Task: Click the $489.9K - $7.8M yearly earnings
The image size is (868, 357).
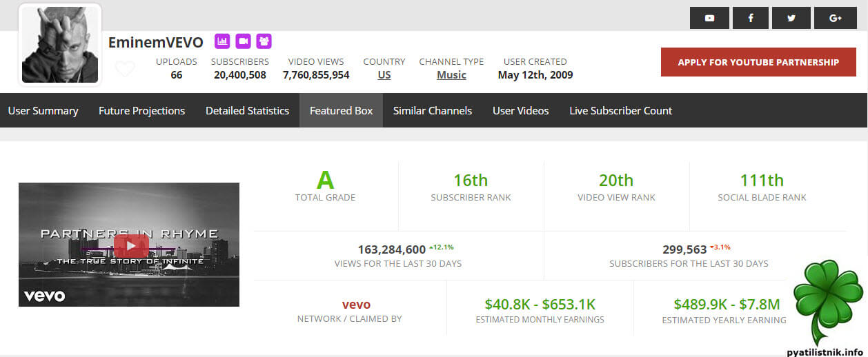Action: tap(727, 305)
